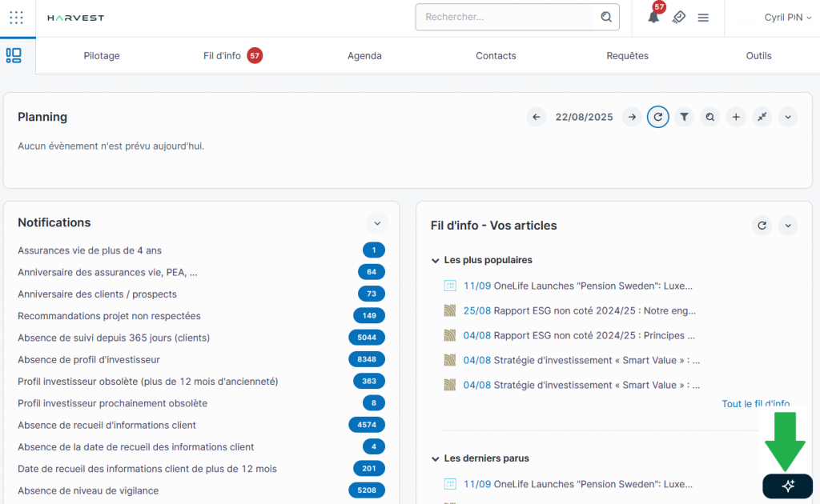Open the Contacts tab
Image resolution: width=820 pixels, height=504 pixels.
(496, 56)
